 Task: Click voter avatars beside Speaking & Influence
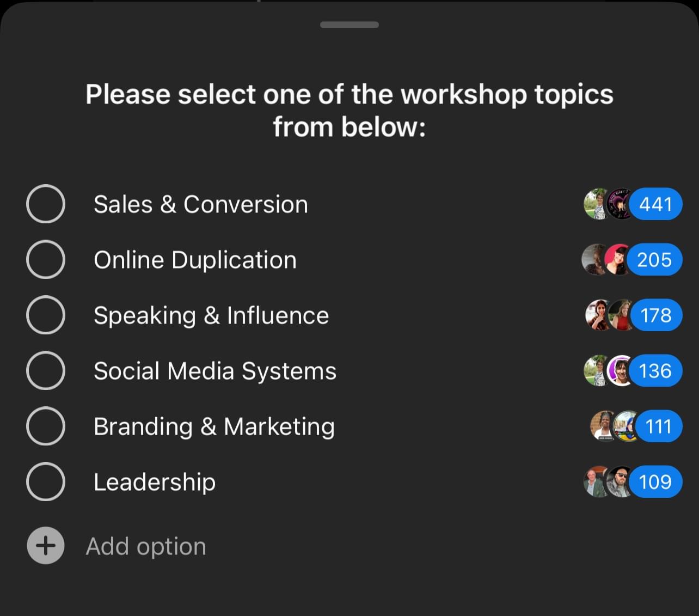(608, 315)
